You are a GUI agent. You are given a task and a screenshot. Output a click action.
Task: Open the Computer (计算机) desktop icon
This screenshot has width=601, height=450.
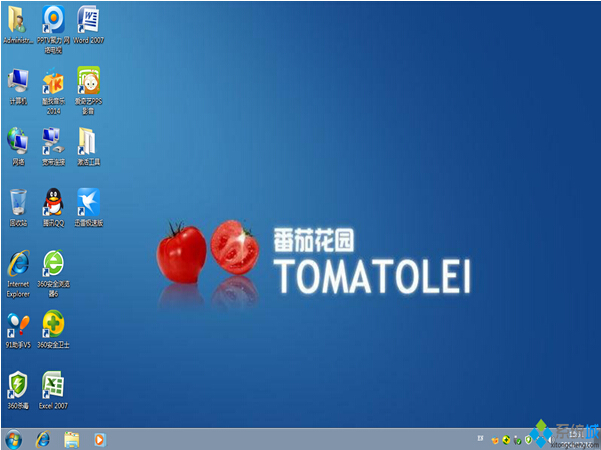18,81
